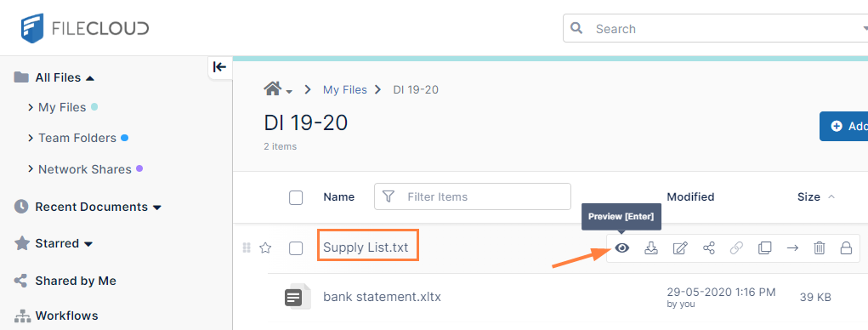
Task: Share Supply List.txt via the share icon
Action: pyautogui.click(x=708, y=248)
